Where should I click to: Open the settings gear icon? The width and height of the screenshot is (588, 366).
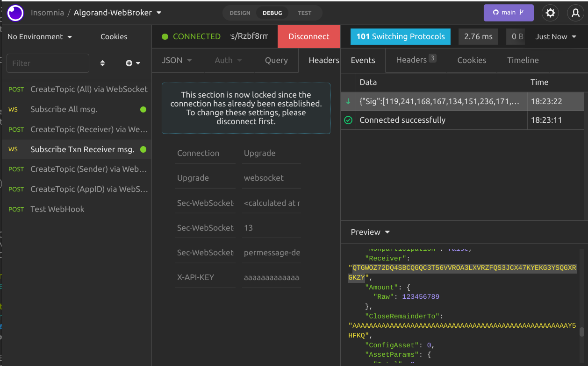tap(551, 13)
